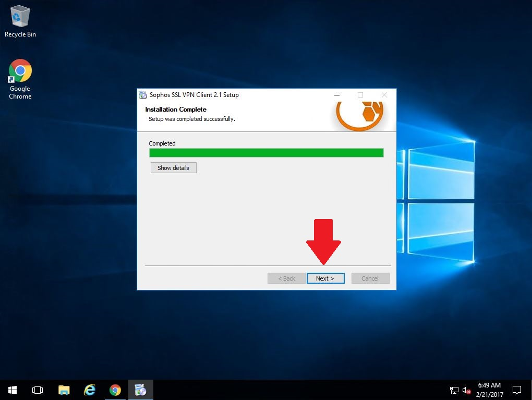
Task: Click the 'Completed' status label
Action: (162, 143)
